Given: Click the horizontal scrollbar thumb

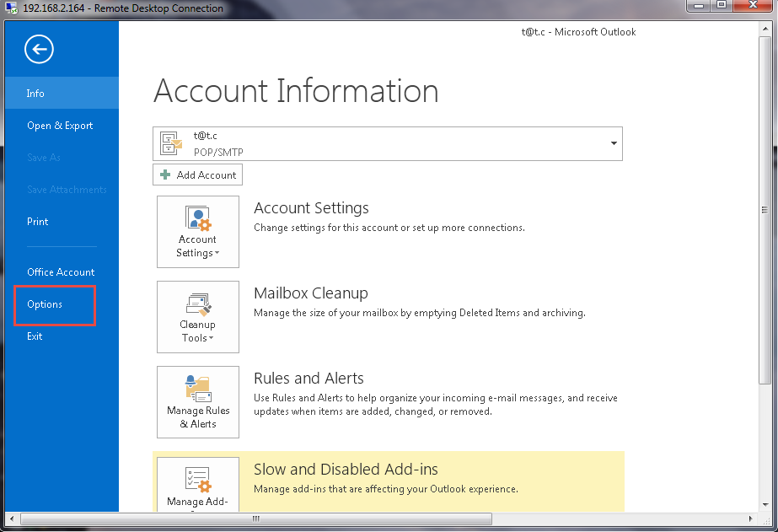Looking at the screenshot, I should pyautogui.click(x=256, y=519).
